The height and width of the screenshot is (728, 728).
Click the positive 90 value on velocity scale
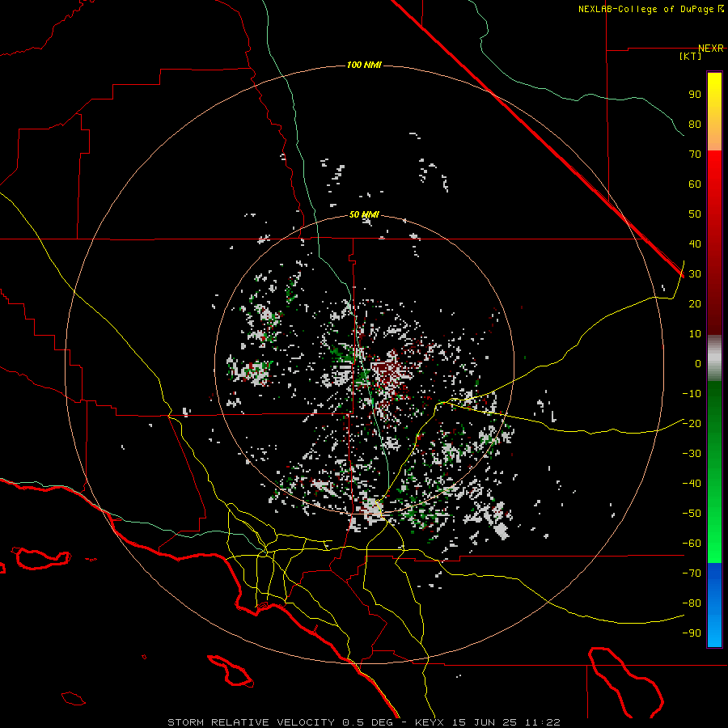(695, 95)
